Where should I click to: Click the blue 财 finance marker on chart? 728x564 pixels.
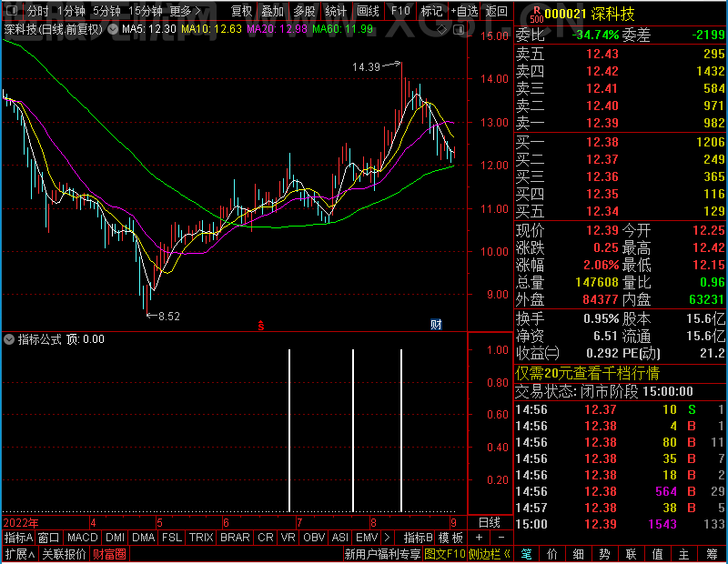tap(436, 325)
